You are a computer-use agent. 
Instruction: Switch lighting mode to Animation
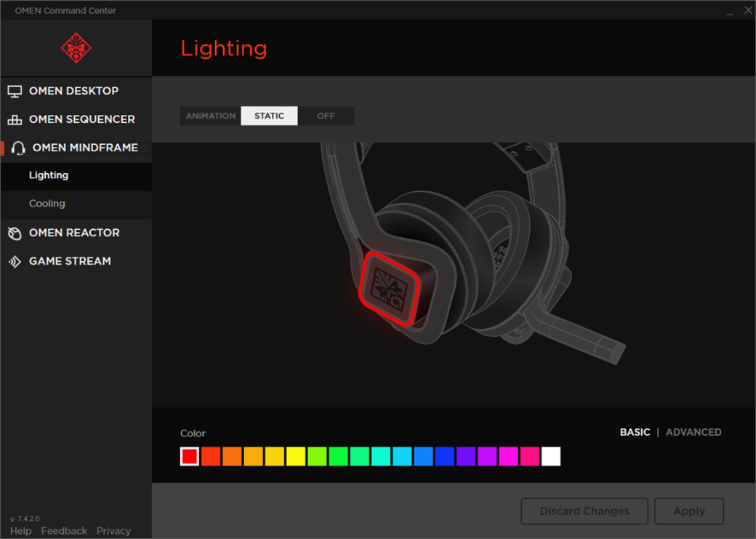coord(211,116)
